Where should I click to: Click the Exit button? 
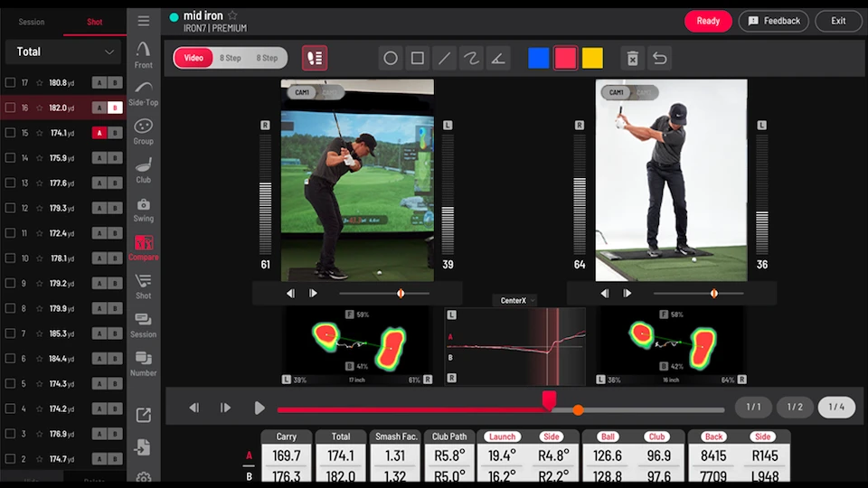[x=838, y=21]
